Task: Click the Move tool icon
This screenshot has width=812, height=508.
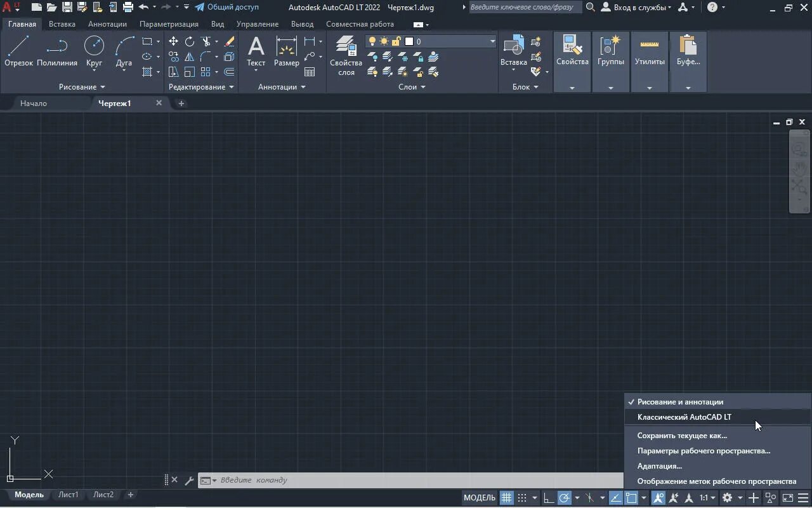Action: 173,41
